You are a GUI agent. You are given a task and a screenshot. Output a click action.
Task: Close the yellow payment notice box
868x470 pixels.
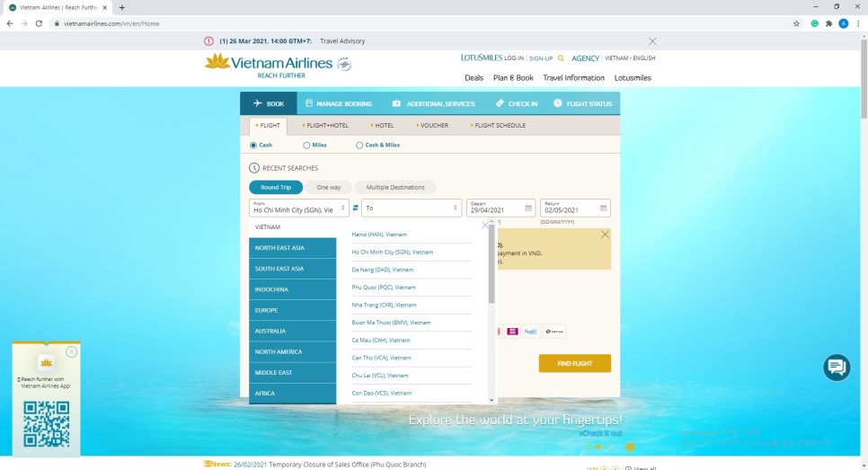tap(605, 235)
